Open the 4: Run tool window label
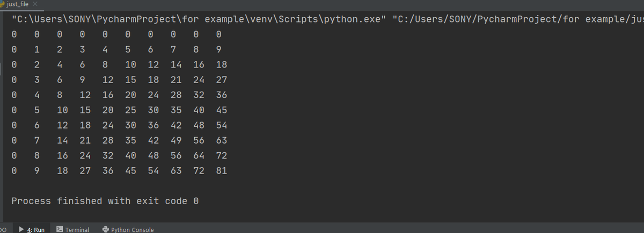 (35, 229)
